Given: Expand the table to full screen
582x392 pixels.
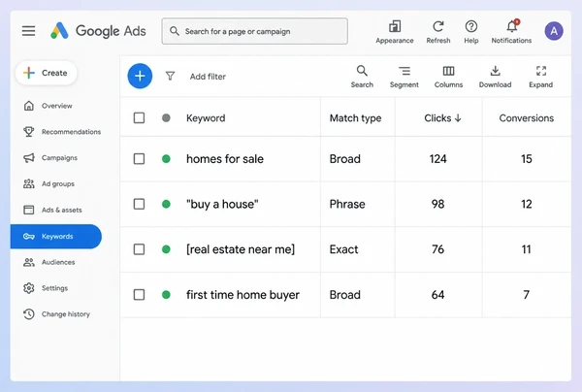Looking at the screenshot, I should tap(541, 77).
